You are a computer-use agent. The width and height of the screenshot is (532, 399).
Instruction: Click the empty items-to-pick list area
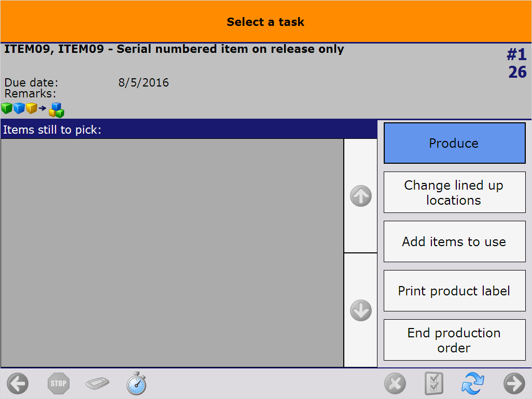(172, 253)
